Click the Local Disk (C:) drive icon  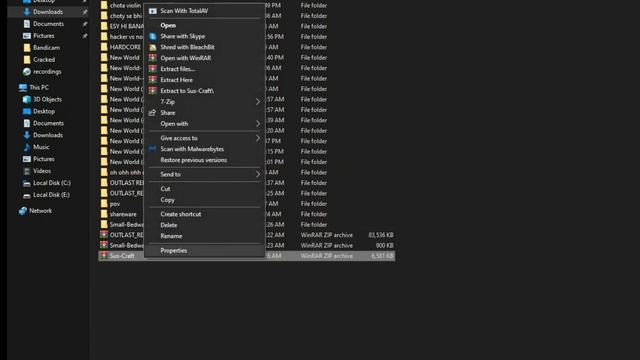[x=27, y=183]
